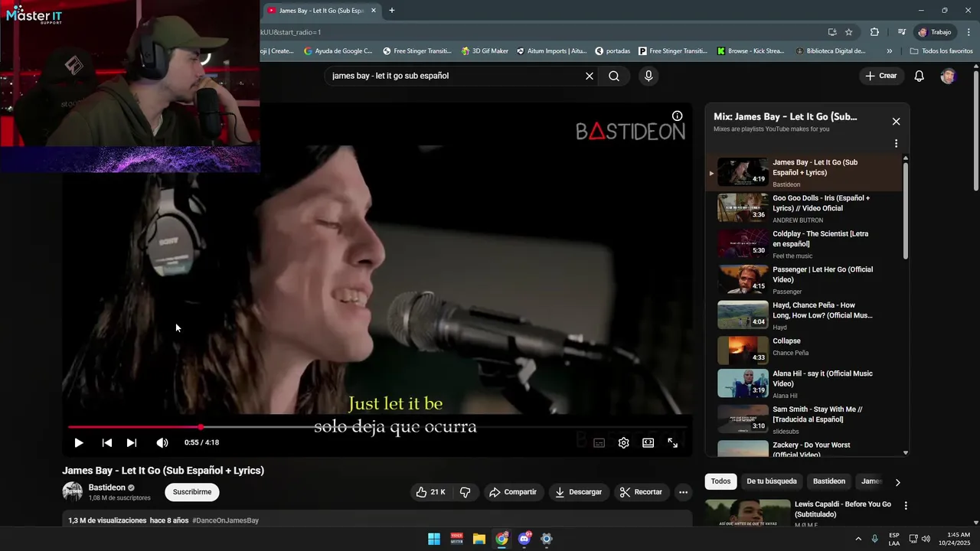Open the Crear menu

click(880, 76)
